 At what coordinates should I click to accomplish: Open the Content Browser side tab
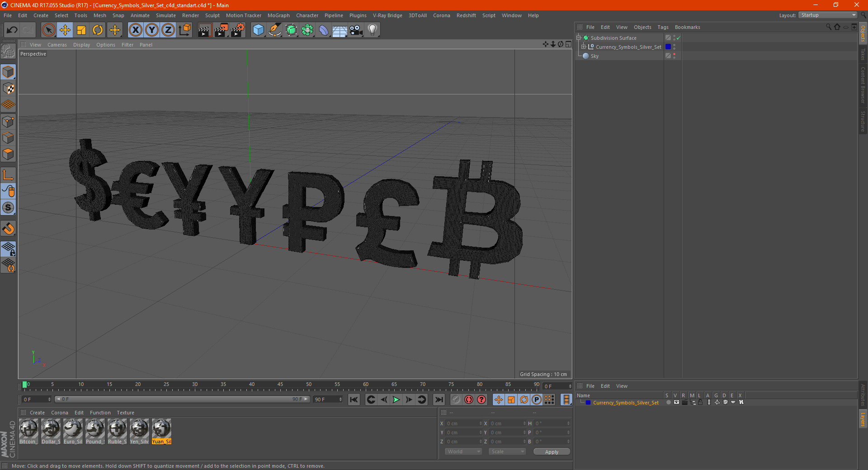863,85
